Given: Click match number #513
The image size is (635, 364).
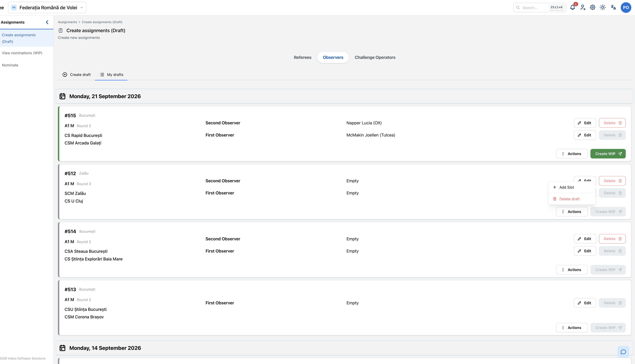Looking at the screenshot, I should (70, 290).
